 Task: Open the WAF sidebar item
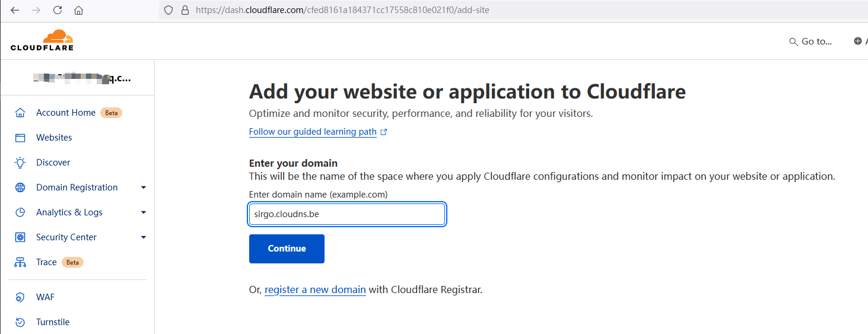click(45, 297)
